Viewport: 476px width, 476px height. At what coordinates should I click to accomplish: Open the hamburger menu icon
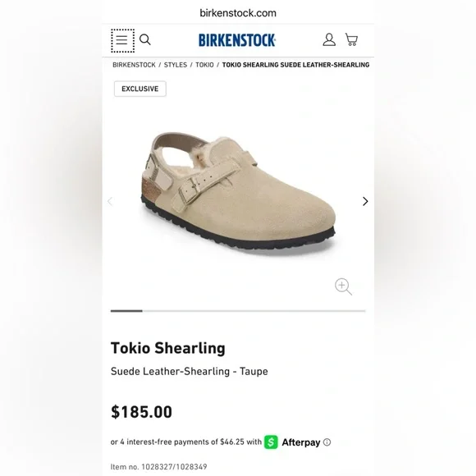pos(122,40)
